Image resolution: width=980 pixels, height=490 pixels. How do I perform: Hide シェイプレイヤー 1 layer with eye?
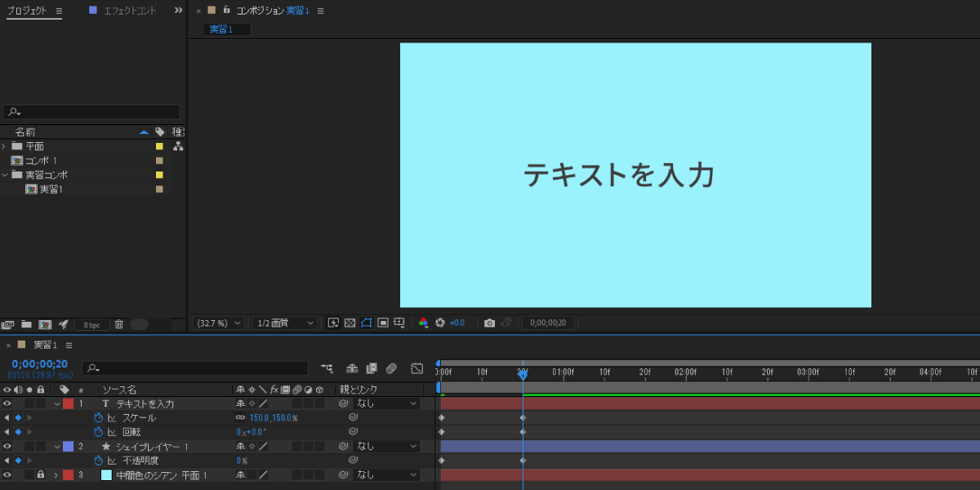(7, 446)
